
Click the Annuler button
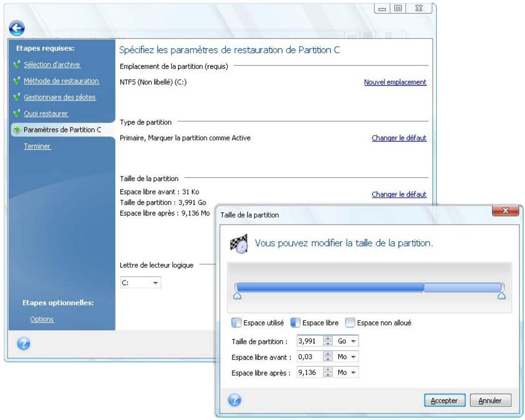click(490, 400)
